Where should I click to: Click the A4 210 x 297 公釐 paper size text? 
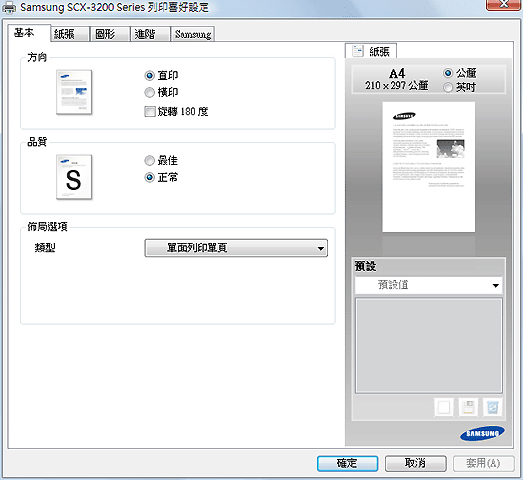[397, 79]
